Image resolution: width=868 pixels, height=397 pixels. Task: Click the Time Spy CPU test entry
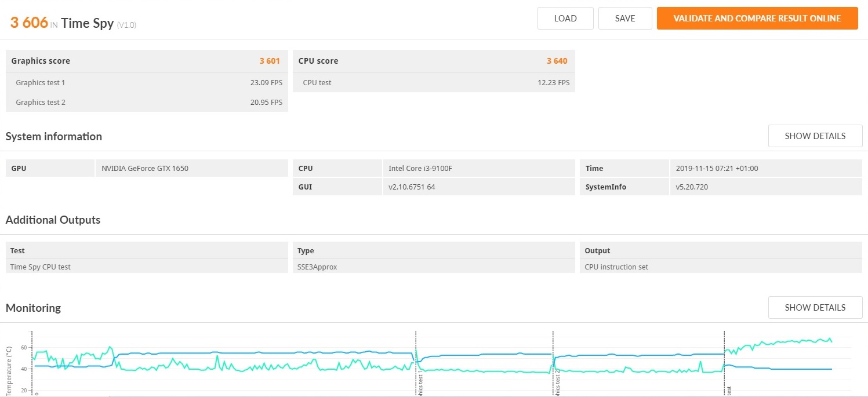pos(41,267)
